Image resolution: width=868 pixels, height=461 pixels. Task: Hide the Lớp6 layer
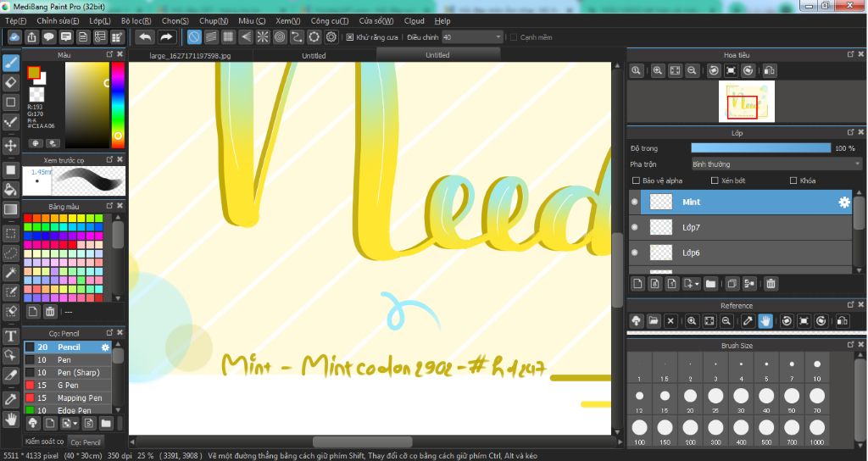634,253
